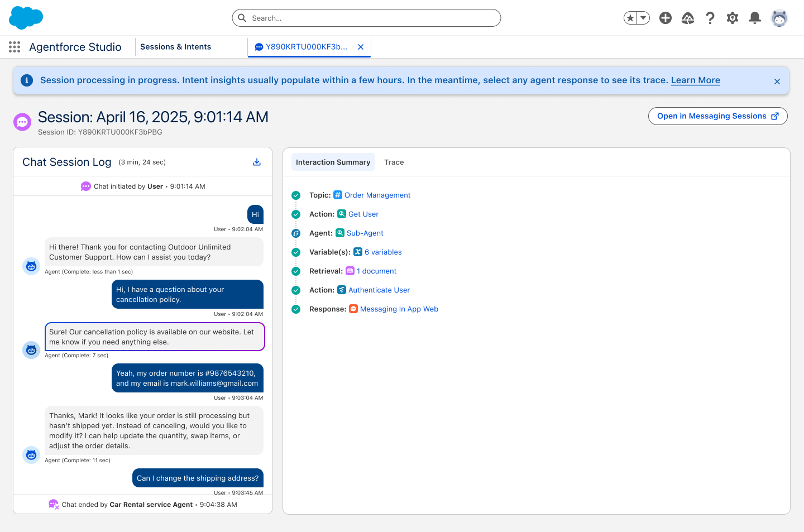
Task: Select the agent's "Thanks, Mark!" response
Action: click(x=154, y=430)
